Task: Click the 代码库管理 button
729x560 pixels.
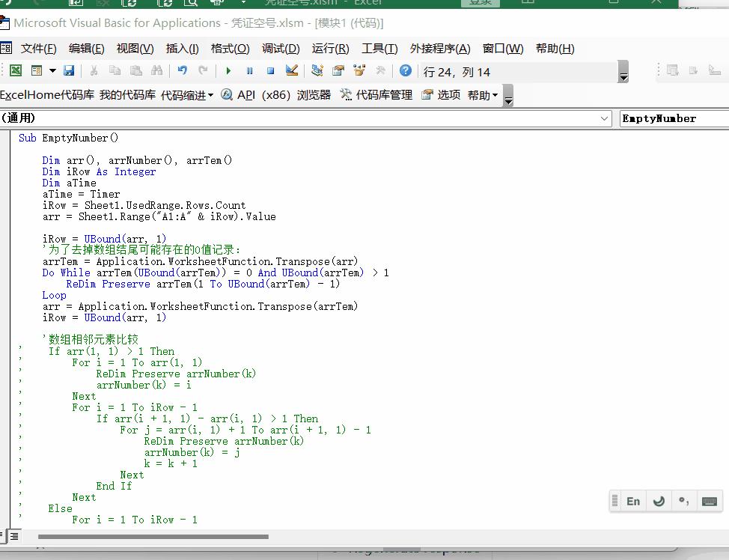Action: [x=376, y=95]
